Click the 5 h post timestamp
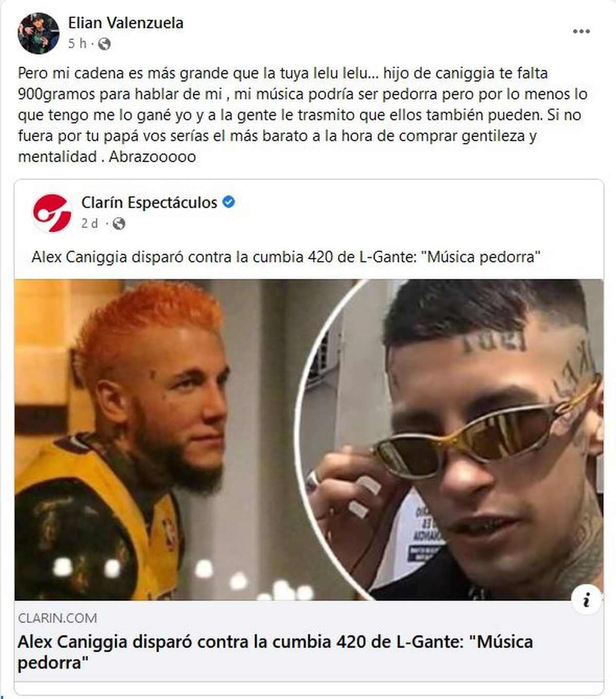Image resolution: width=616 pixels, height=699 pixels. 77,44
